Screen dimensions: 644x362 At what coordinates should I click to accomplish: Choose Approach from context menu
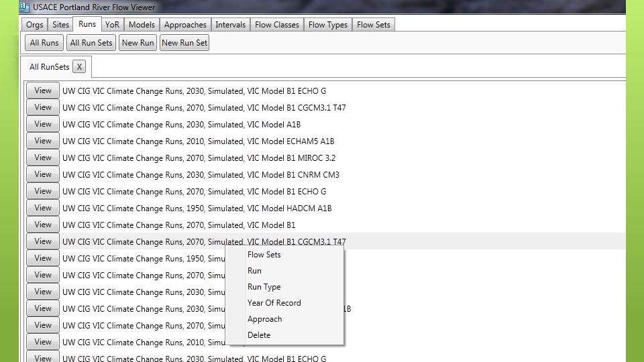point(264,319)
